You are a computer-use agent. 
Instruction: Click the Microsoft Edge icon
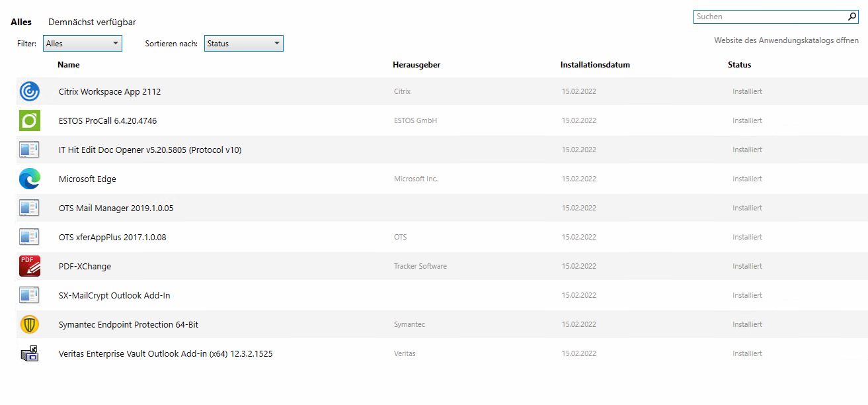point(30,179)
